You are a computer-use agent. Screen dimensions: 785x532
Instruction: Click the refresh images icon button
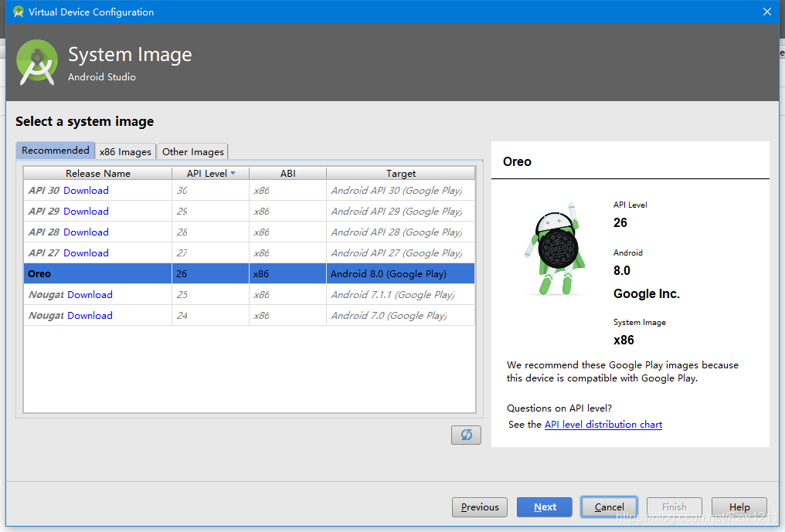[x=466, y=435]
